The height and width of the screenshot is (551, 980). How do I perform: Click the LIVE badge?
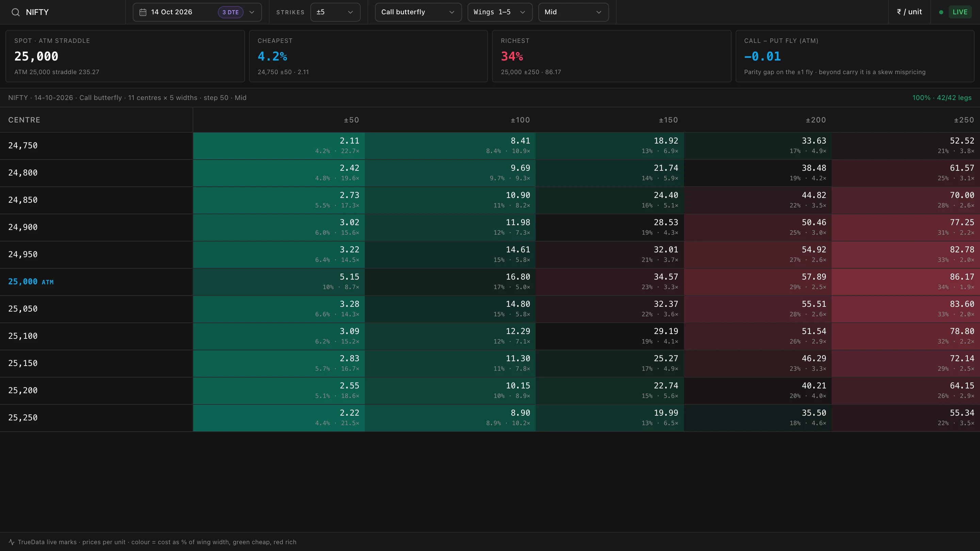(x=960, y=12)
